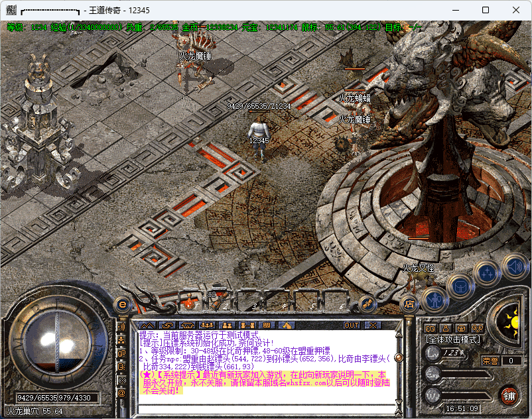Click the Wgt weight orb

pos(432,396)
